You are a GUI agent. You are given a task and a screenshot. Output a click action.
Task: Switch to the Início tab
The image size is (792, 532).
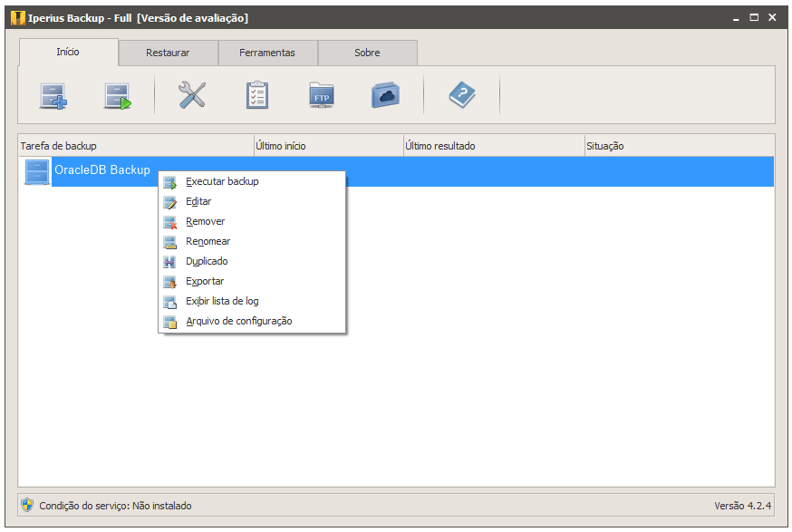tap(68, 52)
